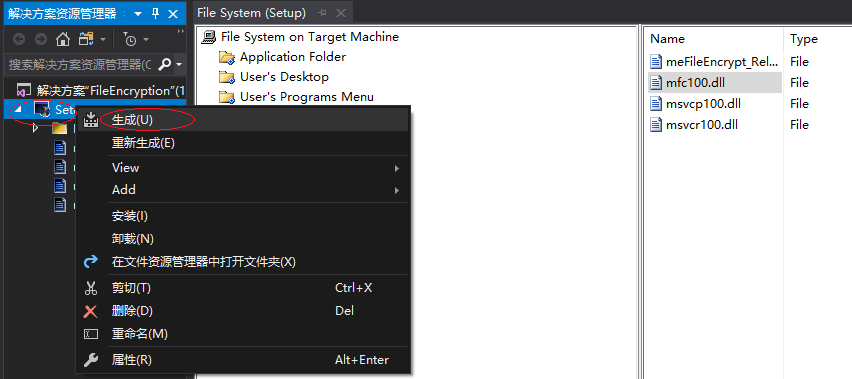Screen dimensions: 852x379
Task: Click the Application Folder icon
Action: 226,57
